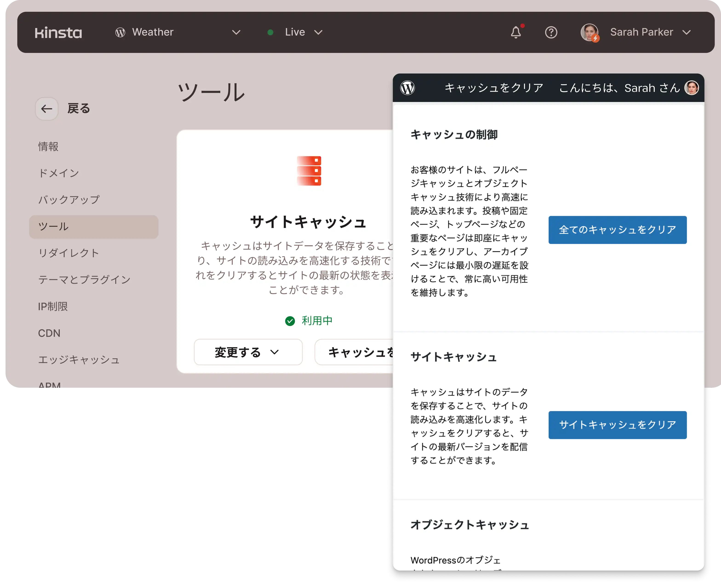
Task: Open バックアップ in the sidebar
Action: pos(69,200)
